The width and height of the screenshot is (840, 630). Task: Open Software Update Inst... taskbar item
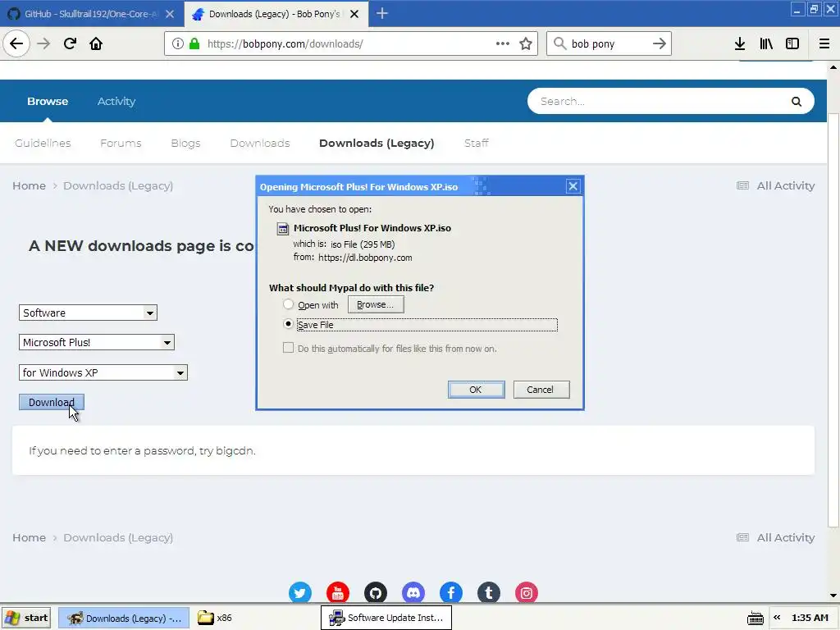point(386,618)
